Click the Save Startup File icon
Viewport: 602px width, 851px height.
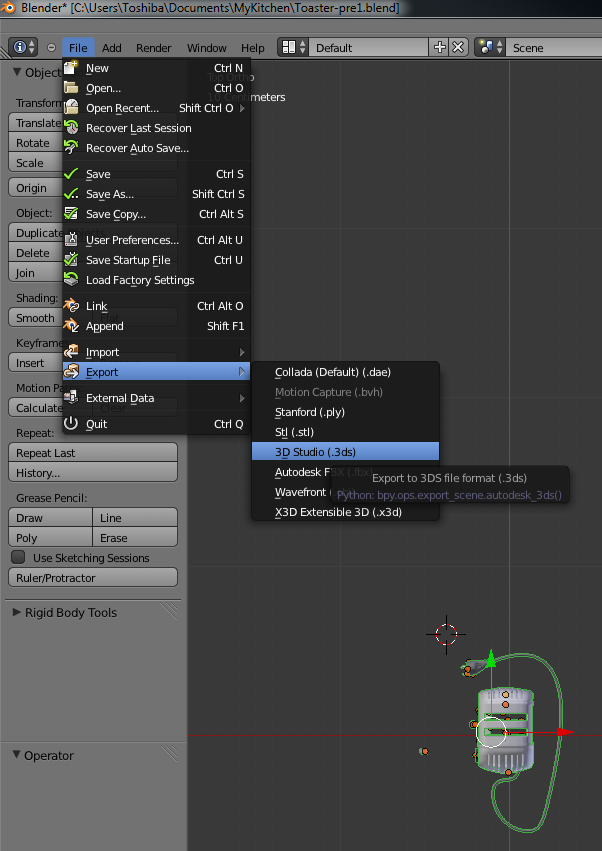point(71,260)
